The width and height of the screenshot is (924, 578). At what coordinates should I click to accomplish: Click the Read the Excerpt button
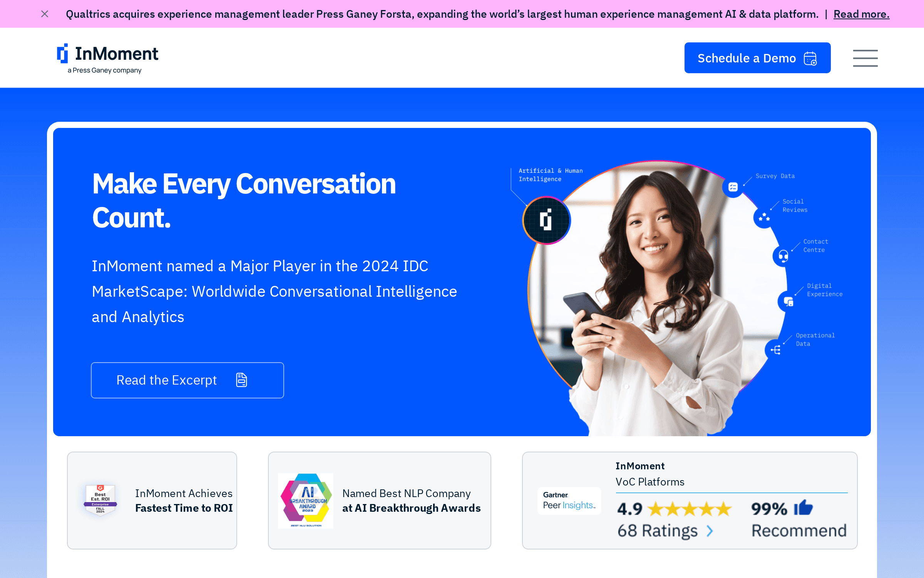pyautogui.click(x=187, y=380)
